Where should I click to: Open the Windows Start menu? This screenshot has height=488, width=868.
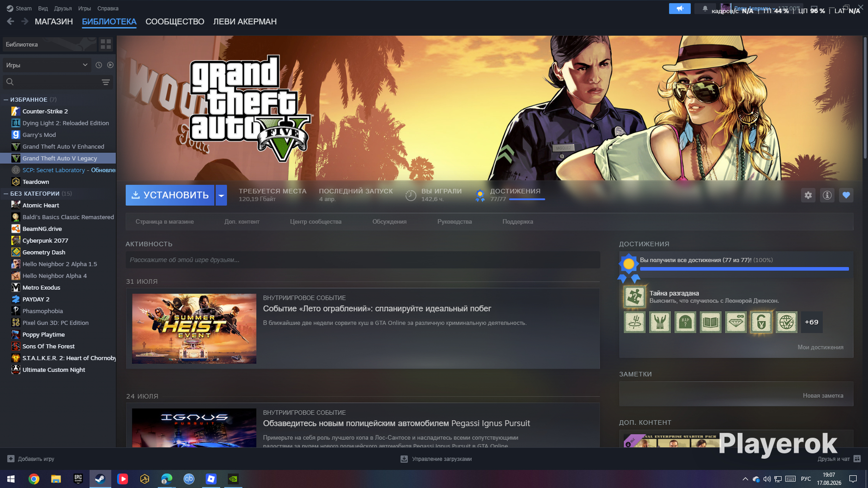coord(11,479)
